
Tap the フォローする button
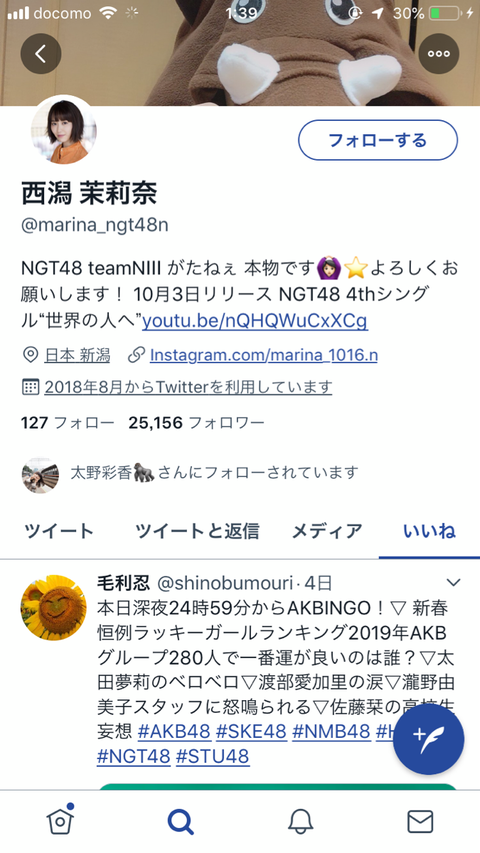pos(378,140)
